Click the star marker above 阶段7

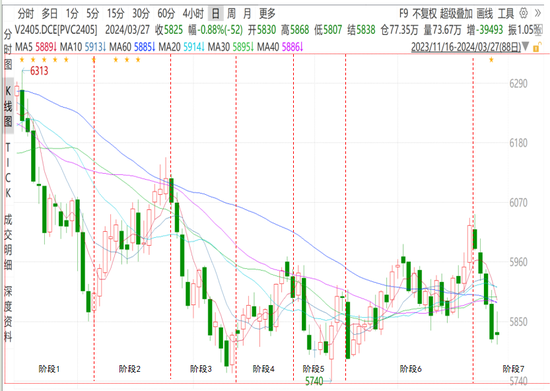[x=491, y=60]
